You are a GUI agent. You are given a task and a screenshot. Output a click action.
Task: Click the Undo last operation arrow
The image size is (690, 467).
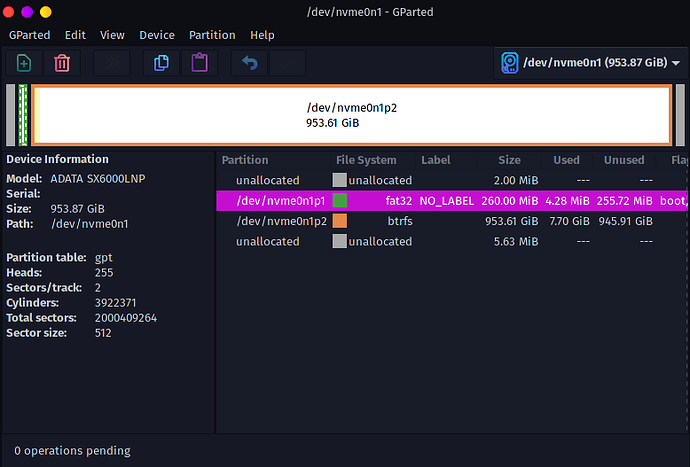[249, 63]
